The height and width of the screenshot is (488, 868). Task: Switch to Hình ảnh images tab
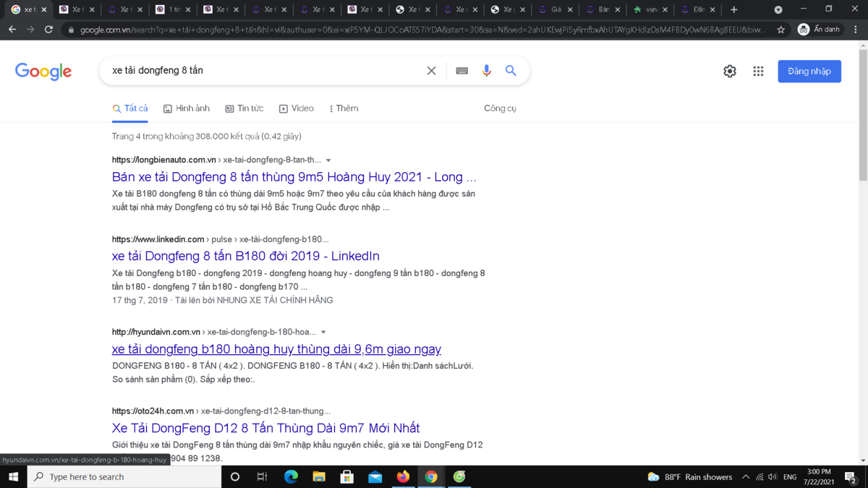point(187,108)
